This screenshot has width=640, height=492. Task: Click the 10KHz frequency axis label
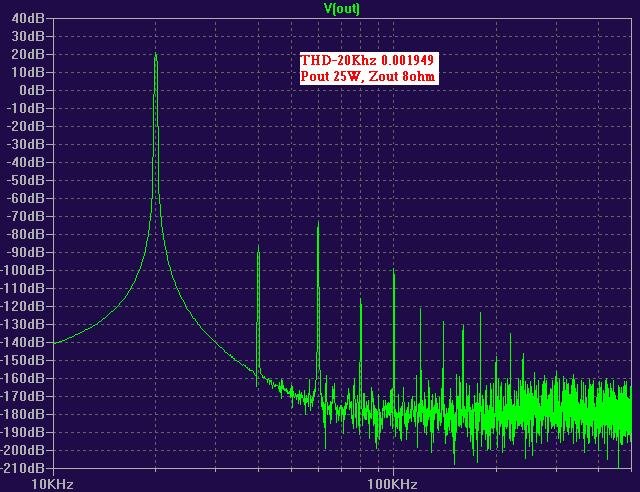[53, 484]
